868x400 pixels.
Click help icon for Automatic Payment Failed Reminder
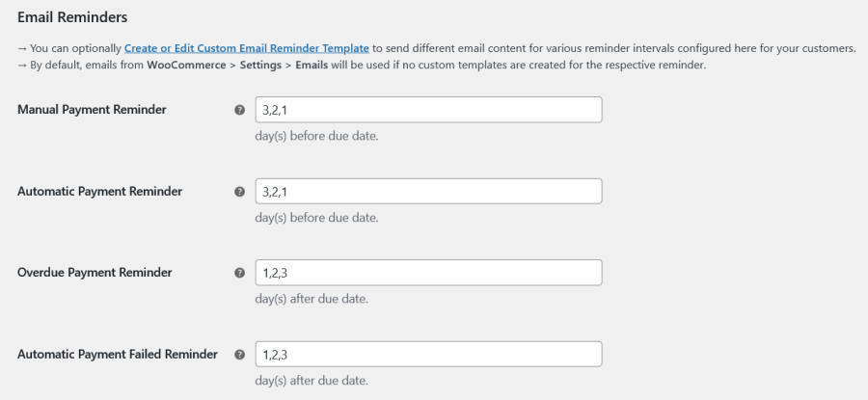click(x=240, y=355)
